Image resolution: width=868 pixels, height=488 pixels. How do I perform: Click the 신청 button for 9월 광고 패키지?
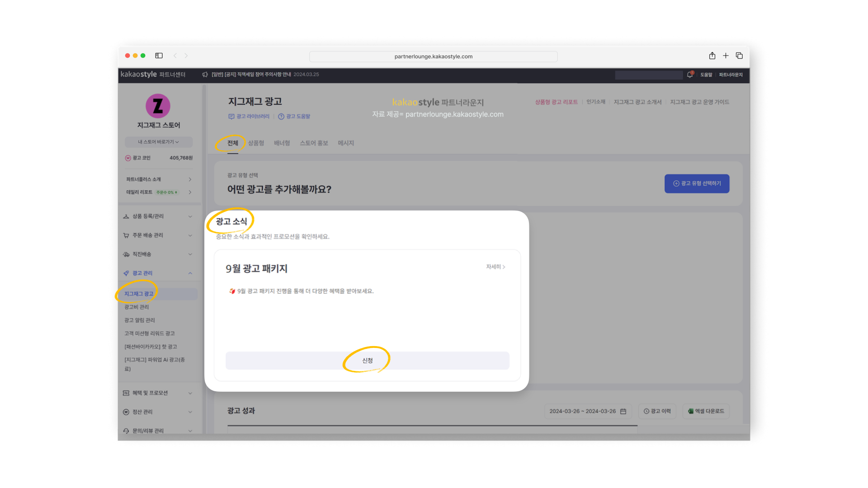point(368,361)
